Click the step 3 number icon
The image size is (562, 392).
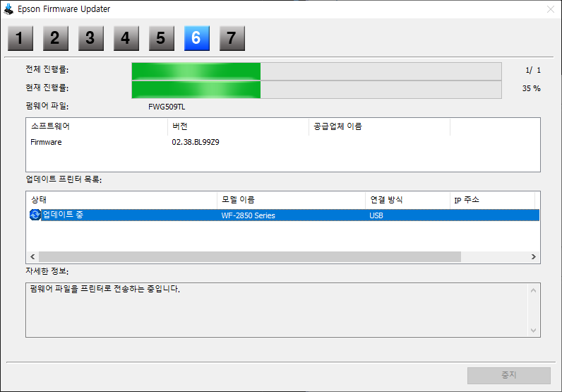click(91, 38)
